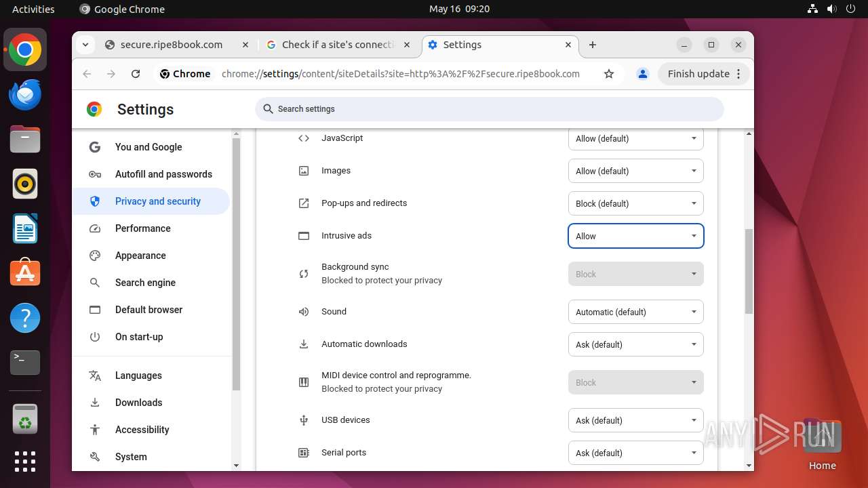This screenshot has width=868, height=488.
Task: Focus the Search settings field
Action: click(489, 109)
